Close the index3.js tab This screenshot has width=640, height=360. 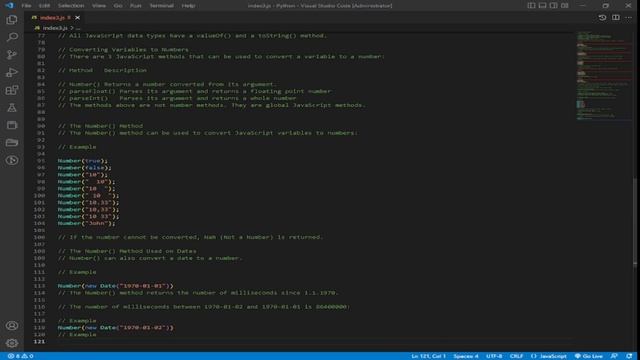78,18
